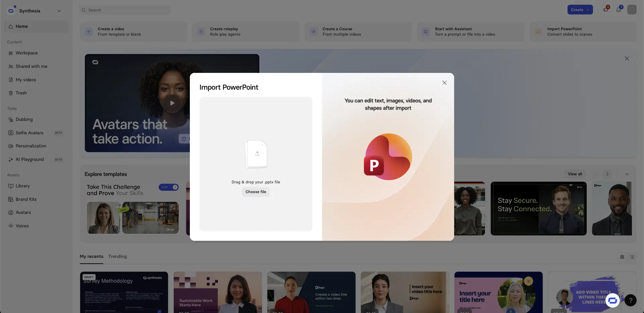Viewport: 644px width, 313px height.
Task: Click the announcements megaphone icon
Action: (x=606, y=10)
